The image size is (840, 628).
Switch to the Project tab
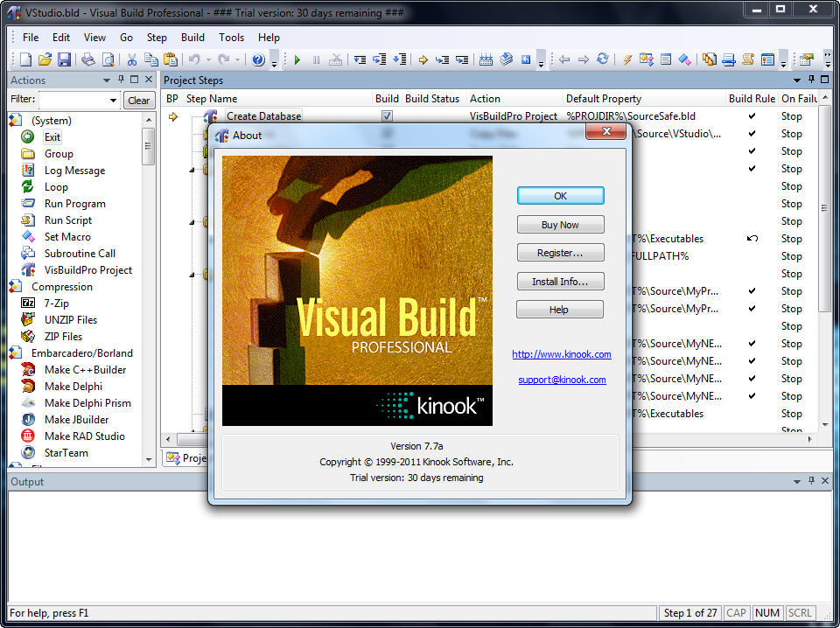186,457
